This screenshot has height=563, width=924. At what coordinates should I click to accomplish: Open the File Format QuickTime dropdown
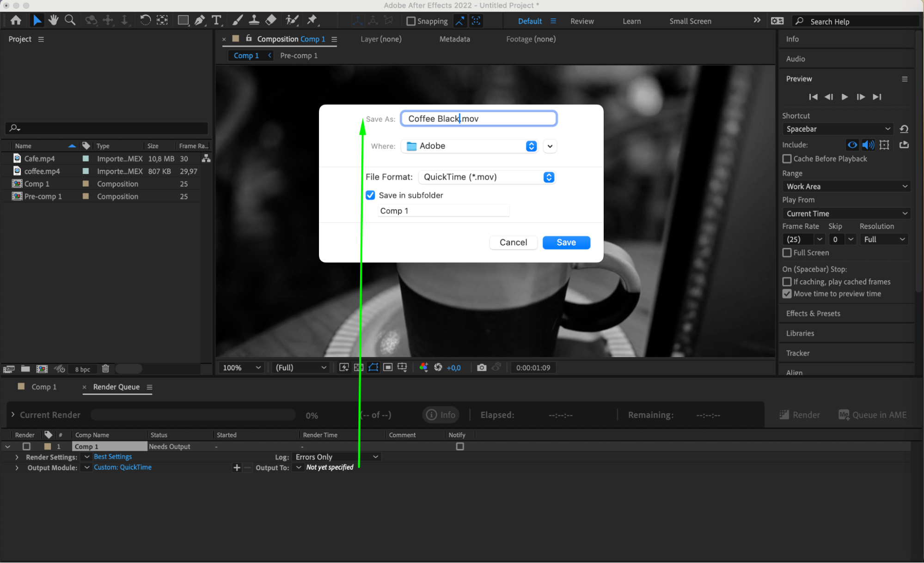(486, 177)
